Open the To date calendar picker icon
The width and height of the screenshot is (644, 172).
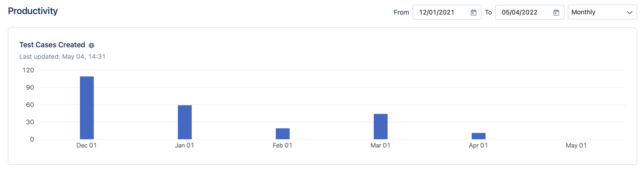556,12
